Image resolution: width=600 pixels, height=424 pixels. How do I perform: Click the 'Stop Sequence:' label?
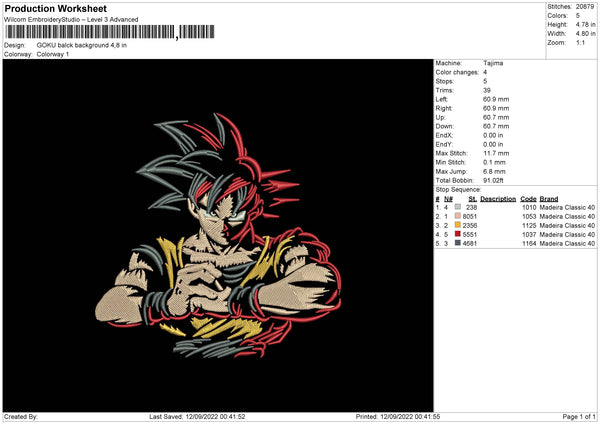[458, 189]
